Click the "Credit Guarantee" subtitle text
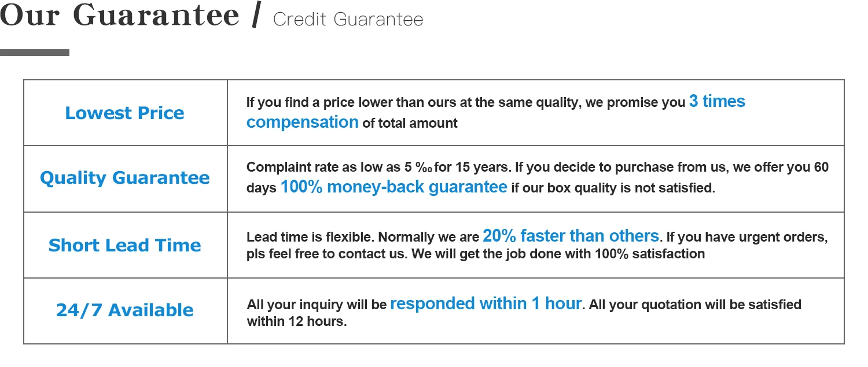 348,20
